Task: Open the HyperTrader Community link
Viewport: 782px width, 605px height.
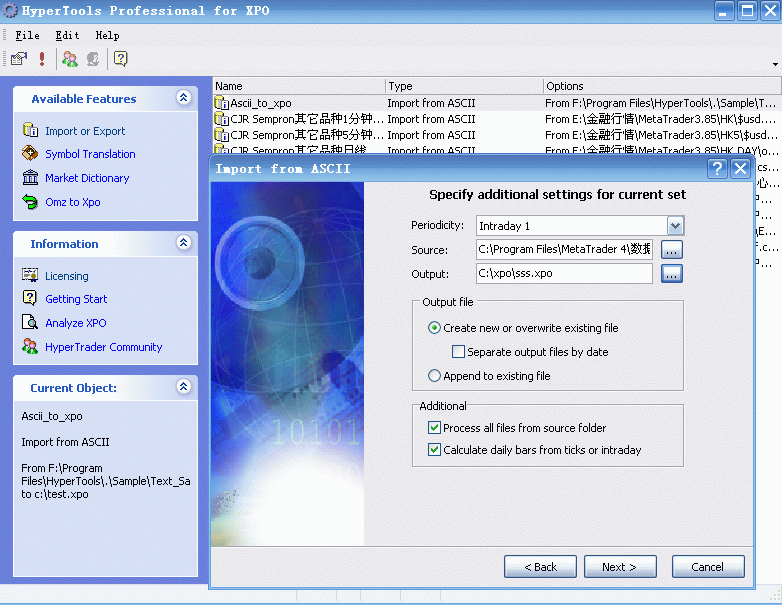Action: [x=104, y=347]
